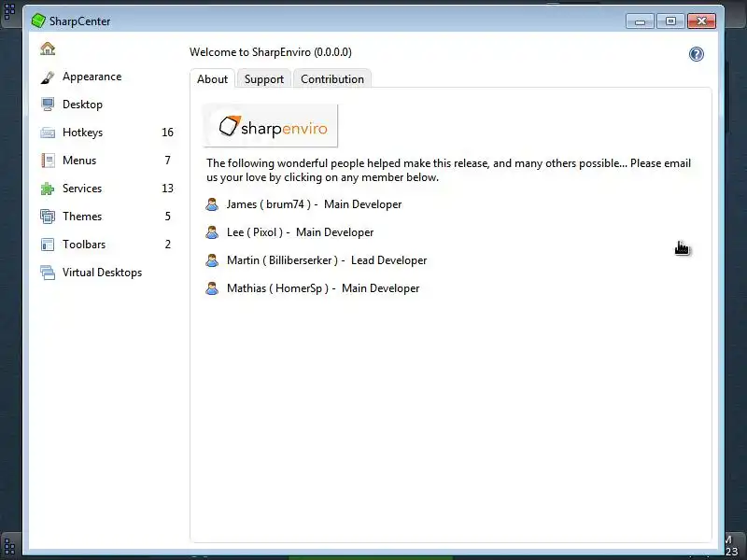Image resolution: width=747 pixels, height=560 pixels.
Task: Email Martin (Billiberserker) Lead Developer
Action: (x=327, y=260)
